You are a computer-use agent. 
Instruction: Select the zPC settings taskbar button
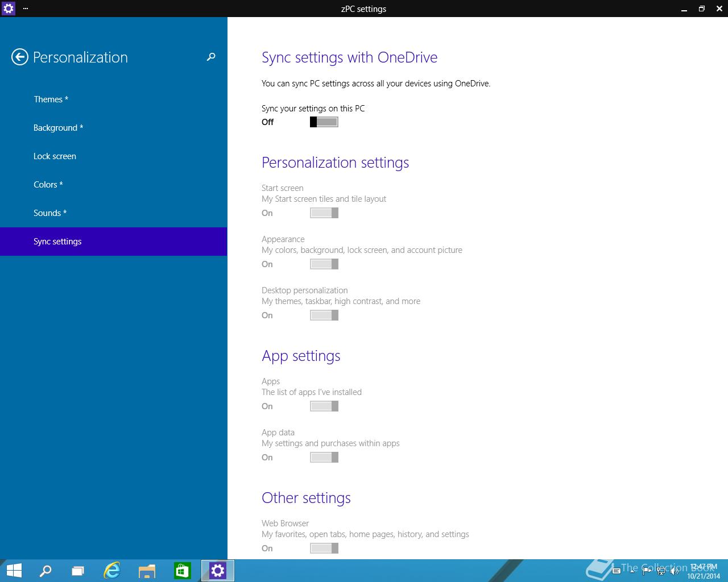[x=218, y=571]
